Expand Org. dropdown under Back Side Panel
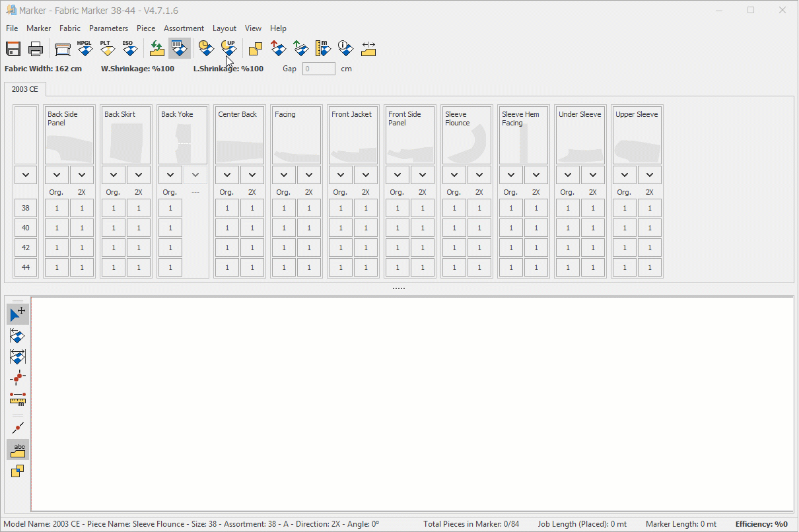 click(57, 175)
